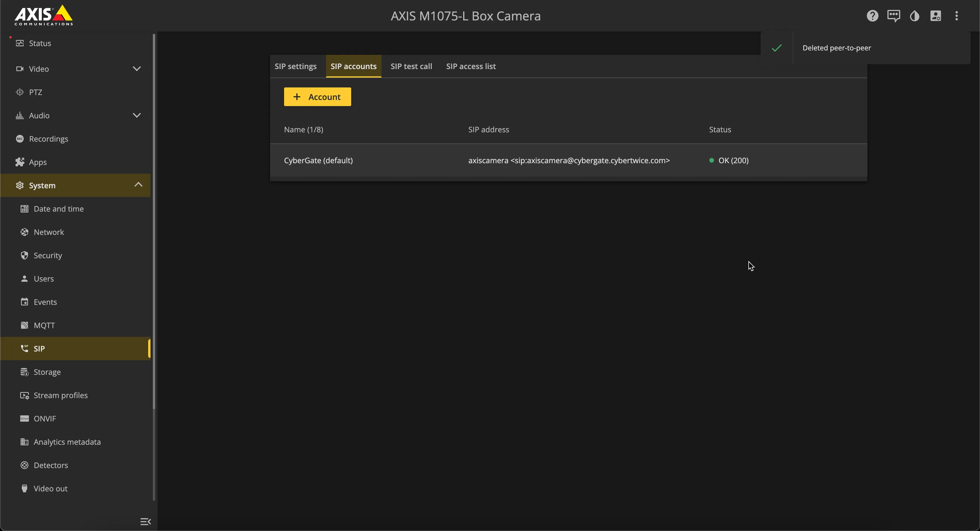Open the user account icon in header
The image size is (980, 531).
[935, 15]
